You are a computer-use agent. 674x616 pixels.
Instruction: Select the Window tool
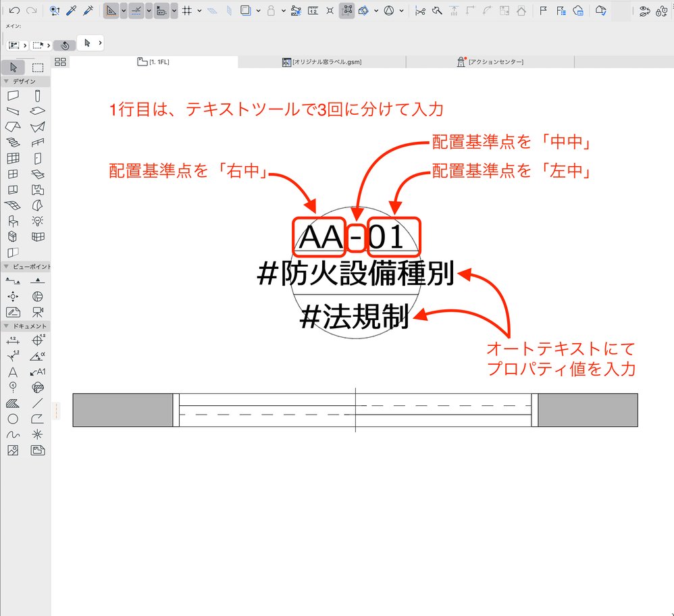click(x=13, y=174)
